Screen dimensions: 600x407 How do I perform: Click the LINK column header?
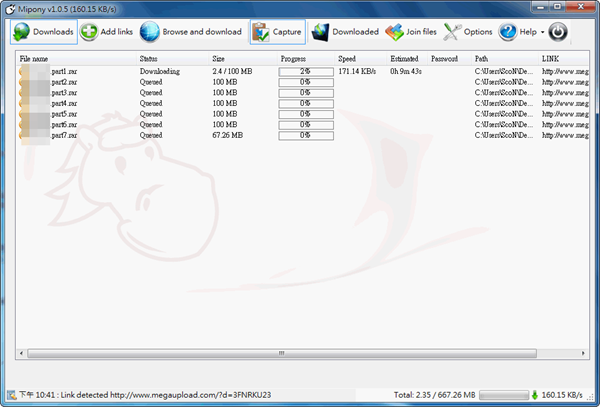click(x=564, y=59)
